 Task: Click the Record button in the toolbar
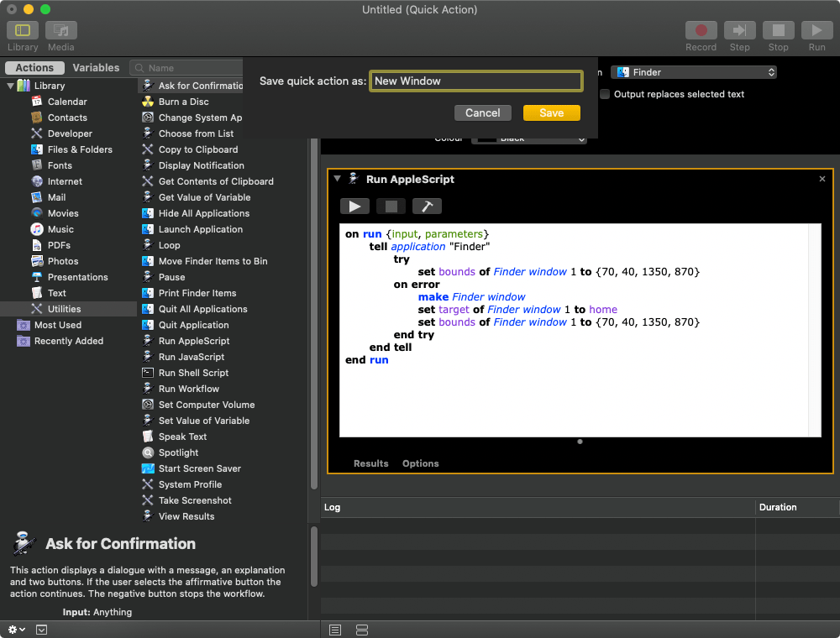(701, 31)
